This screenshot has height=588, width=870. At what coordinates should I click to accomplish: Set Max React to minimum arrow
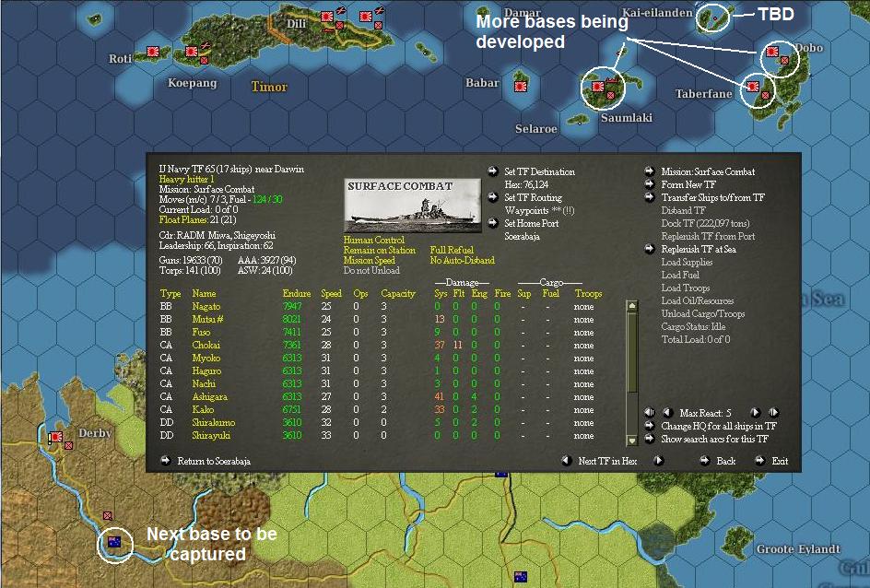(650, 413)
